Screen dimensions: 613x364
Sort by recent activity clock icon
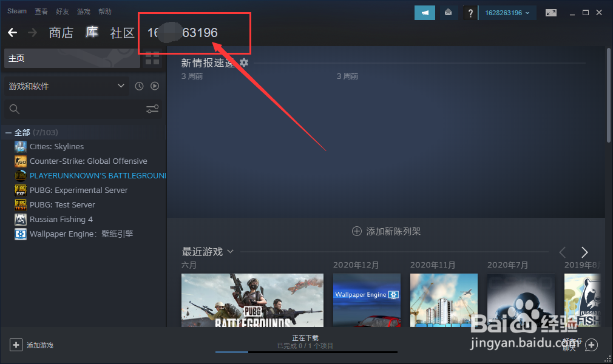click(x=139, y=86)
